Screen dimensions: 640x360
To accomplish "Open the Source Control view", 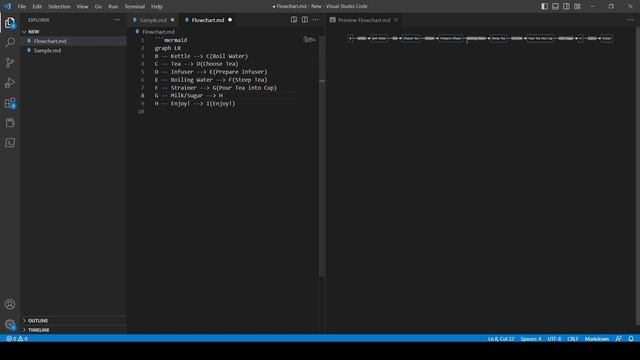I will (x=10, y=62).
